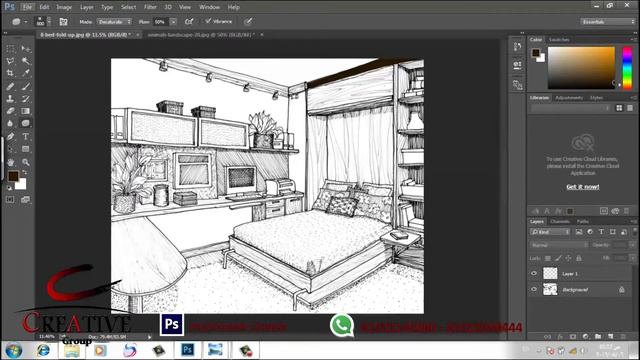Image resolution: width=640 pixels, height=360 pixels.
Task: Select the Path Selection tool
Action: (x=10, y=149)
